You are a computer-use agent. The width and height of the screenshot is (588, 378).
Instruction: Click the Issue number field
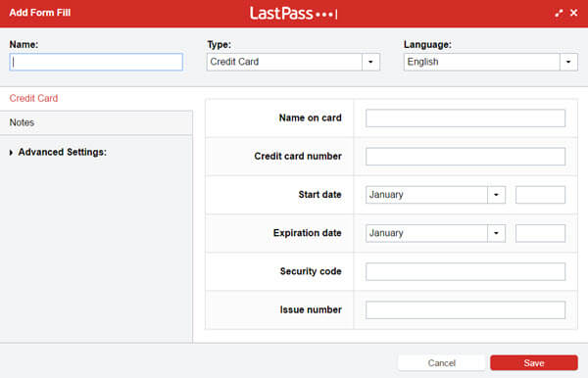465,309
